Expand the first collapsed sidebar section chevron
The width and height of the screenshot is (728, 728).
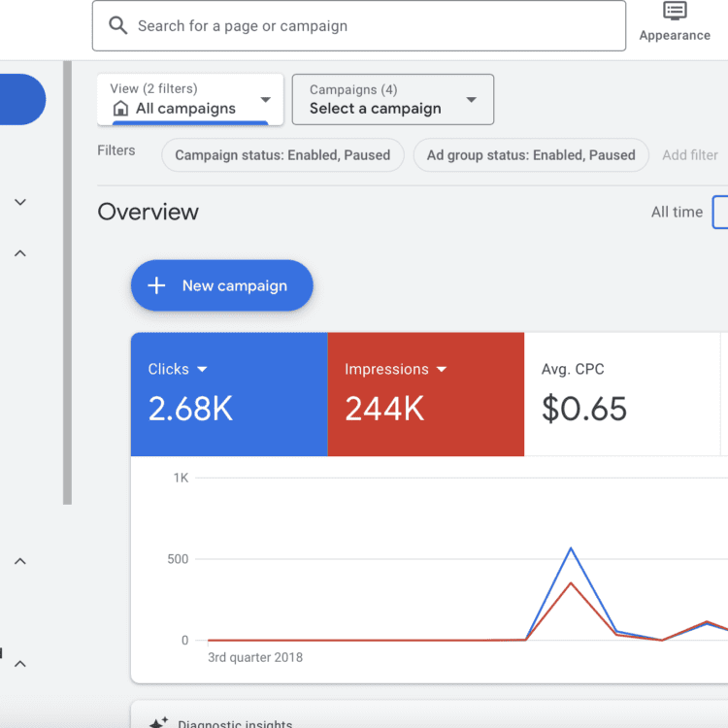click(x=20, y=202)
